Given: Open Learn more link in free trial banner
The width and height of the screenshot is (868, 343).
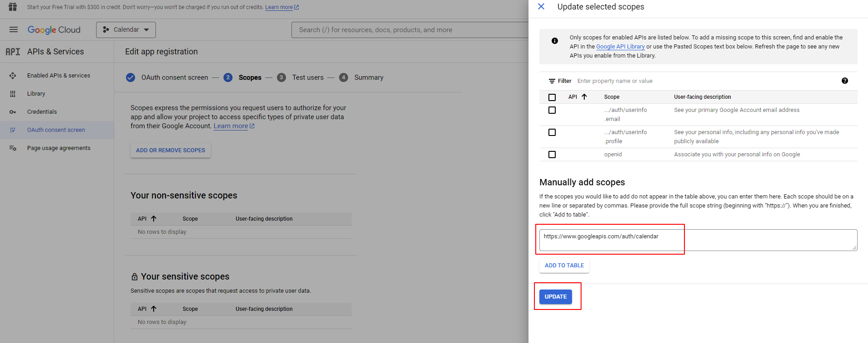Looking at the screenshot, I should pos(282,7).
